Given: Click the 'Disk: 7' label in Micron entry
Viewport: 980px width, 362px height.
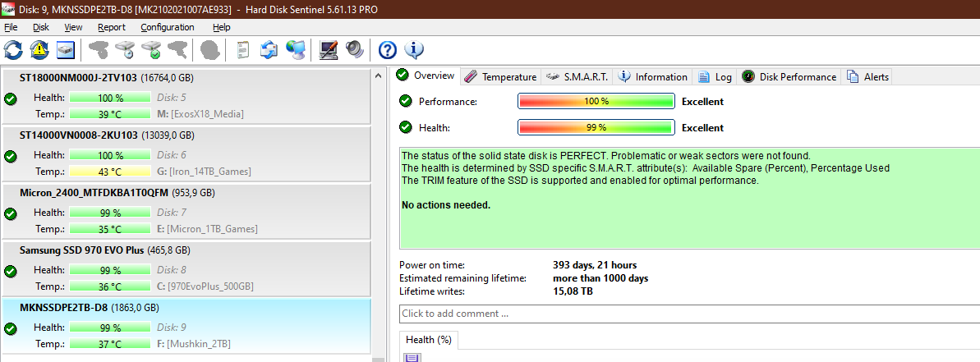Looking at the screenshot, I should [171, 213].
